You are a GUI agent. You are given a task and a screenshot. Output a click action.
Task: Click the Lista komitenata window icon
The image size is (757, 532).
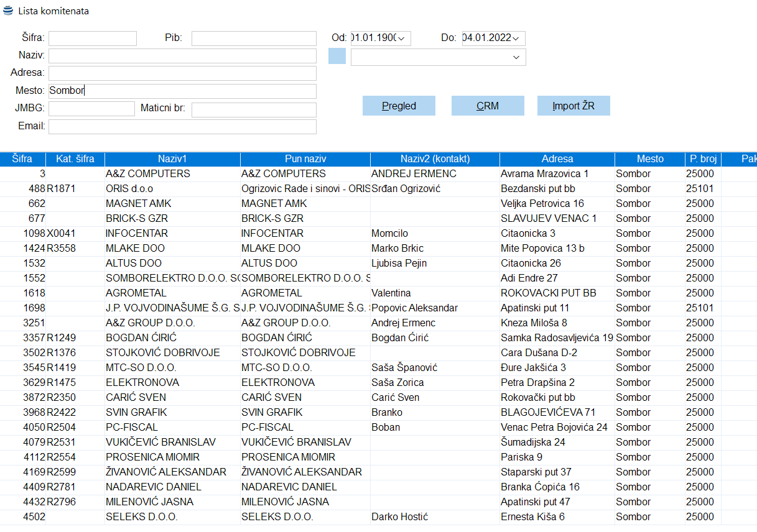coord(8,11)
